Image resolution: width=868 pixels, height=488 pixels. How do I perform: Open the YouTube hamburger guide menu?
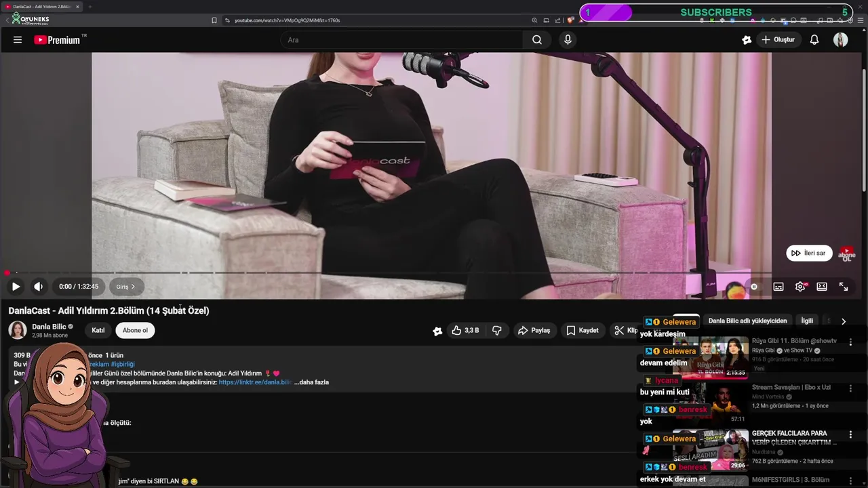(18, 40)
